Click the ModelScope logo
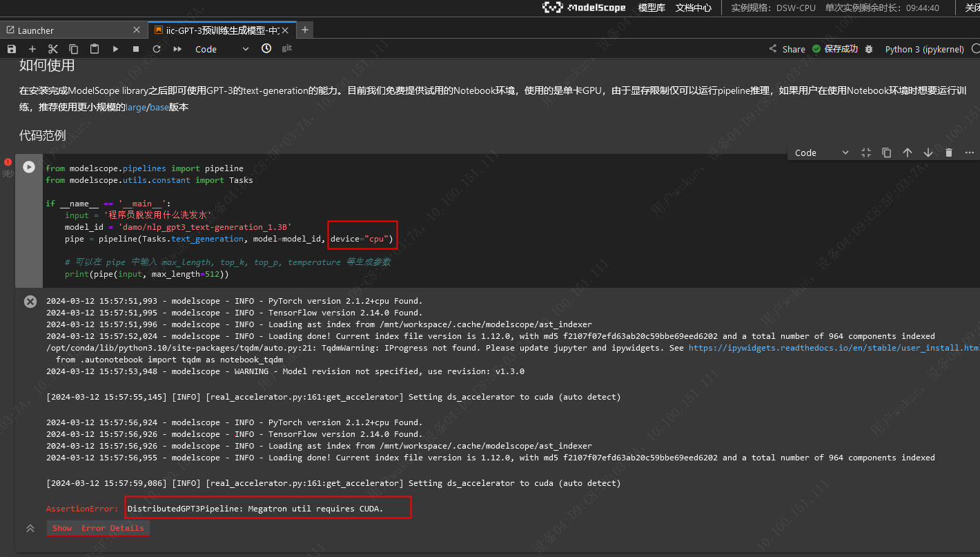 (x=584, y=8)
